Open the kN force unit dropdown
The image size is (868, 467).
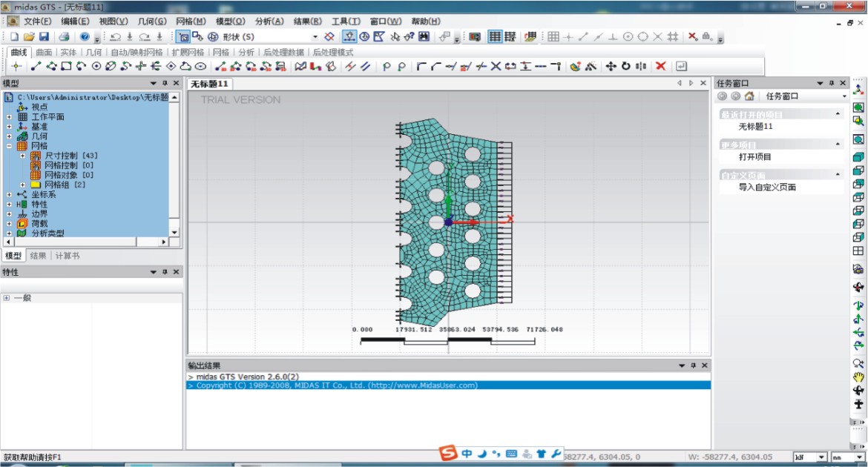coord(821,457)
